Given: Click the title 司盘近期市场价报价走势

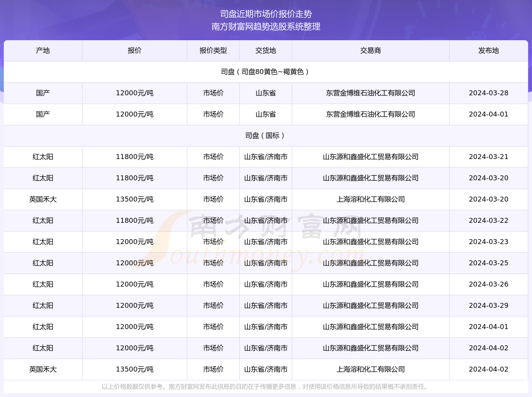Looking at the screenshot, I should coord(266,14).
